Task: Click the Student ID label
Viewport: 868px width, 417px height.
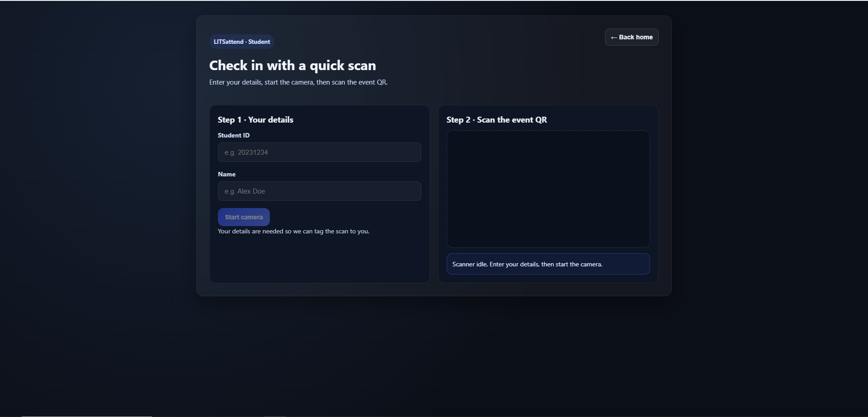Action: click(x=233, y=135)
